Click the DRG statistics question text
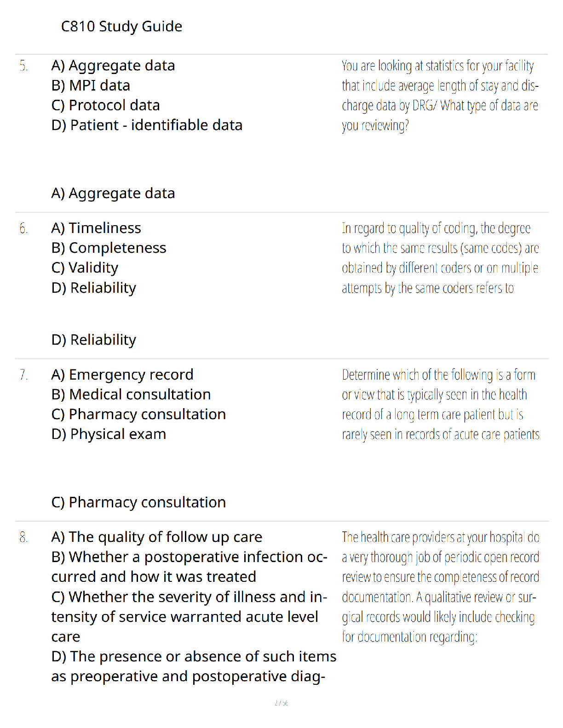563x728 pixels. (440, 96)
